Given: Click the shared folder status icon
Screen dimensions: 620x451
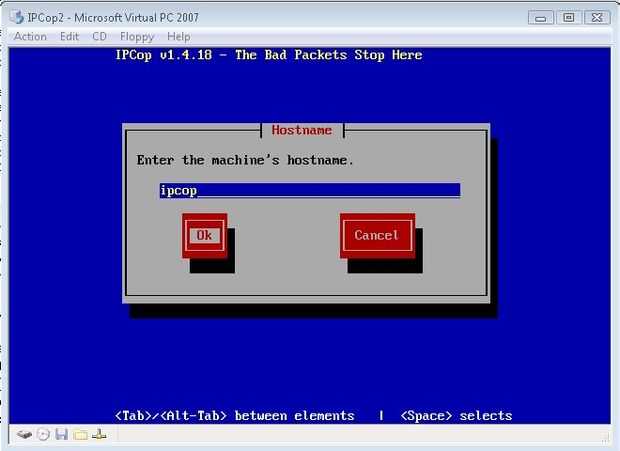Looking at the screenshot, I should [81, 435].
